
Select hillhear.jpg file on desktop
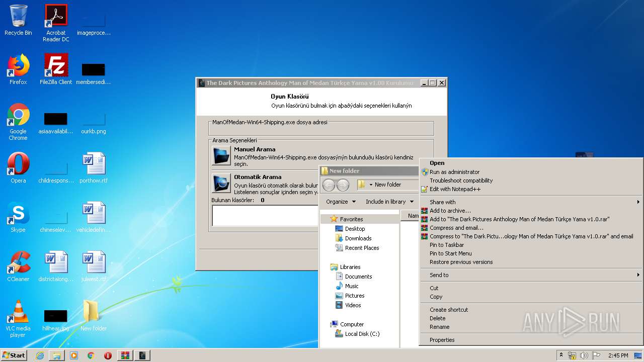click(x=56, y=320)
